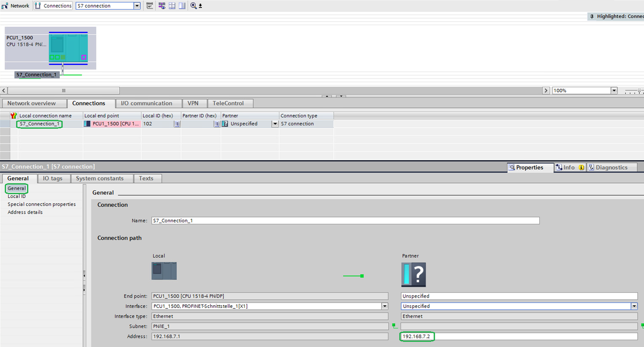644x347 pixels.
Task: Click the connection Name input field
Action: pos(345,221)
